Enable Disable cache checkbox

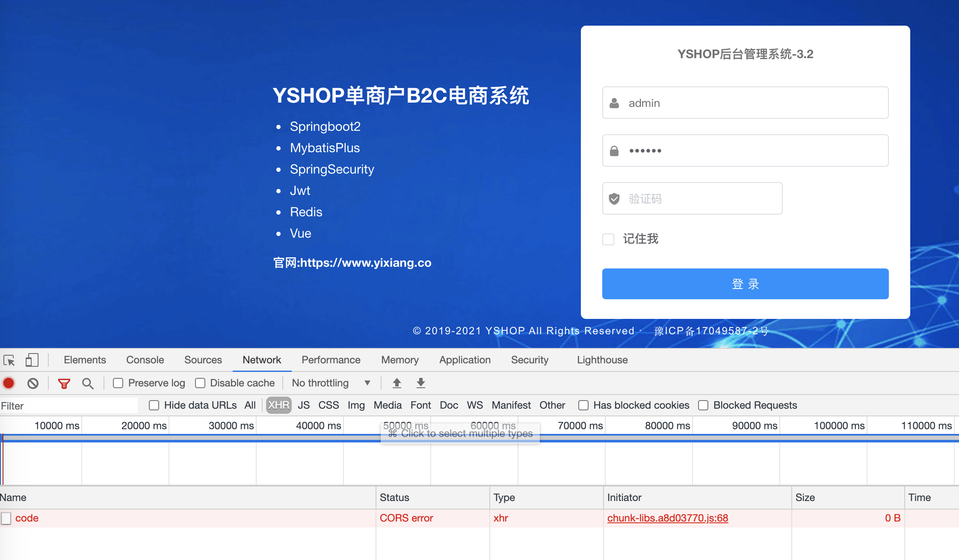click(x=200, y=383)
